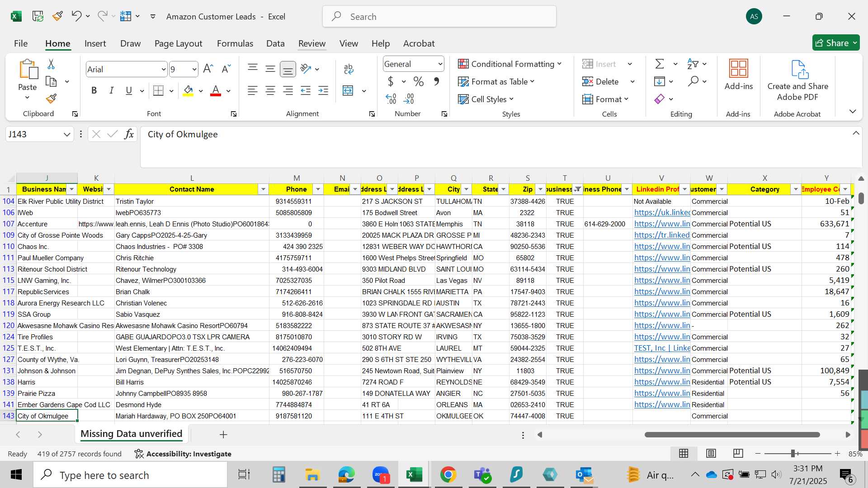868x488 pixels.
Task: Open the Formulas tab
Action: (235, 43)
